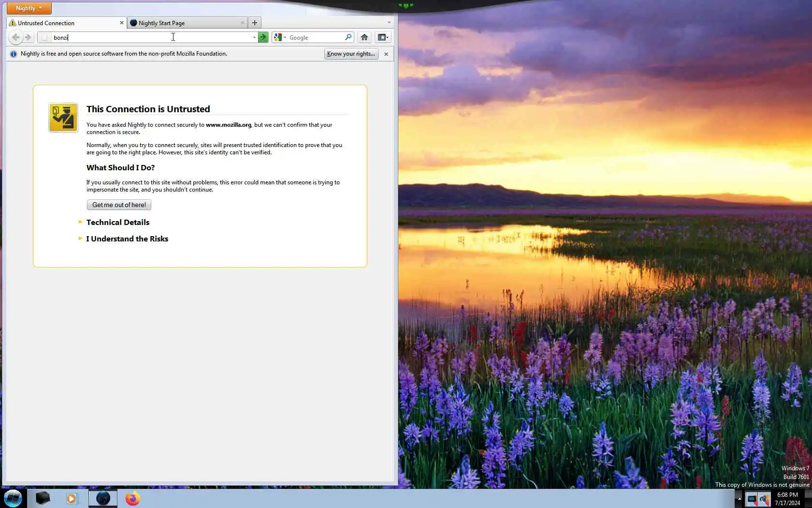
Task: Open the Windows Start menu orb
Action: coord(13,498)
